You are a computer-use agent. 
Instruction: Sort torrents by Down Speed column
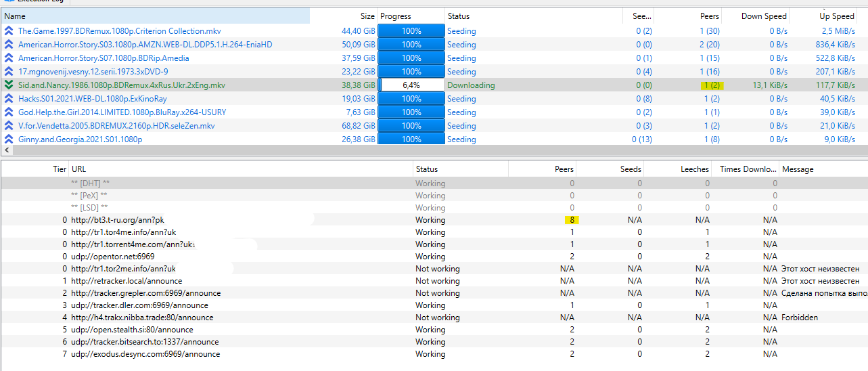[x=755, y=16]
